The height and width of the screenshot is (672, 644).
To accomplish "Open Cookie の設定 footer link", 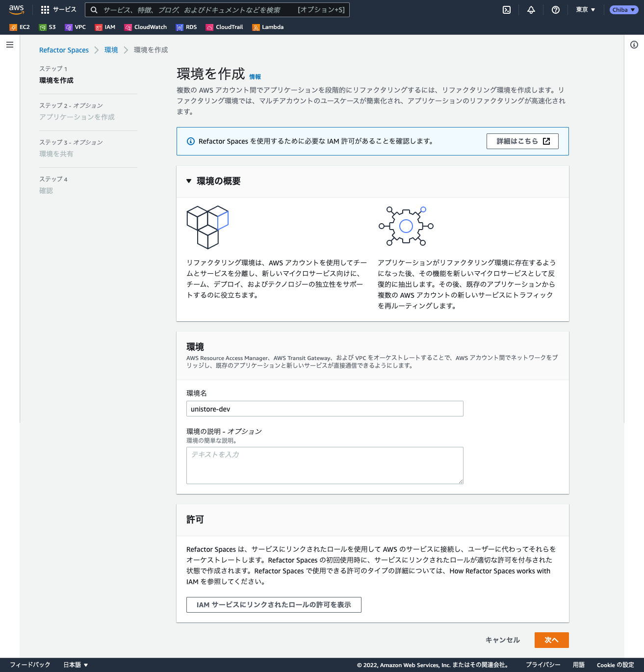I will tap(616, 665).
